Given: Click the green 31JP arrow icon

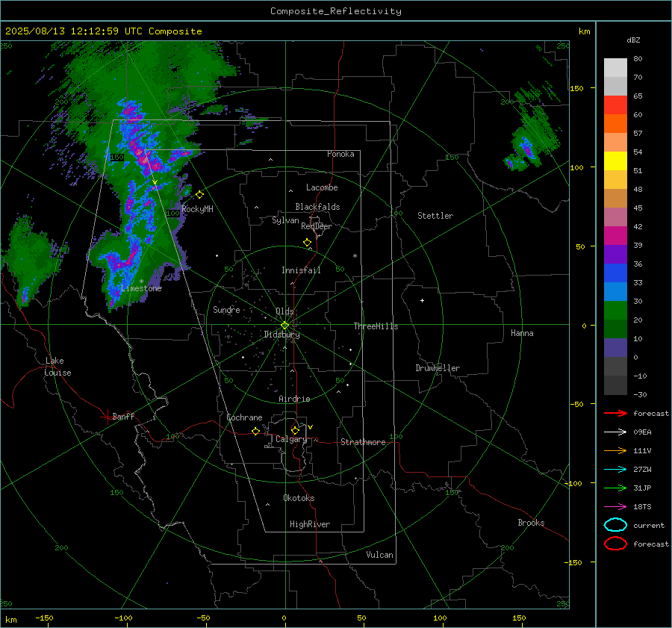Looking at the screenshot, I should pyautogui.click(x=615, y=488).
